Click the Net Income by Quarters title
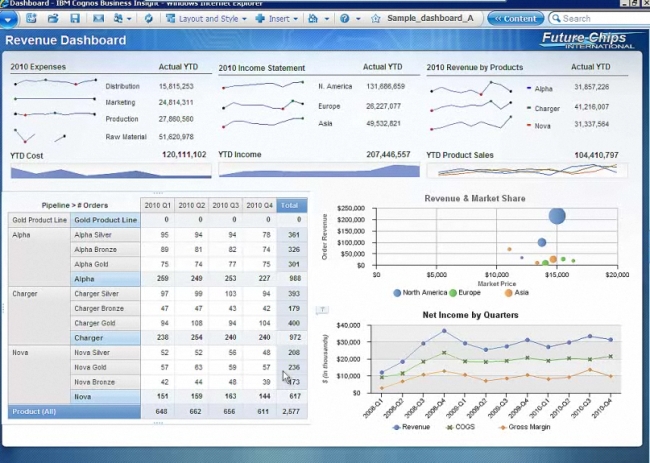Screen dimensions: 650x463 pyautogui.click(x=470, y=315)
